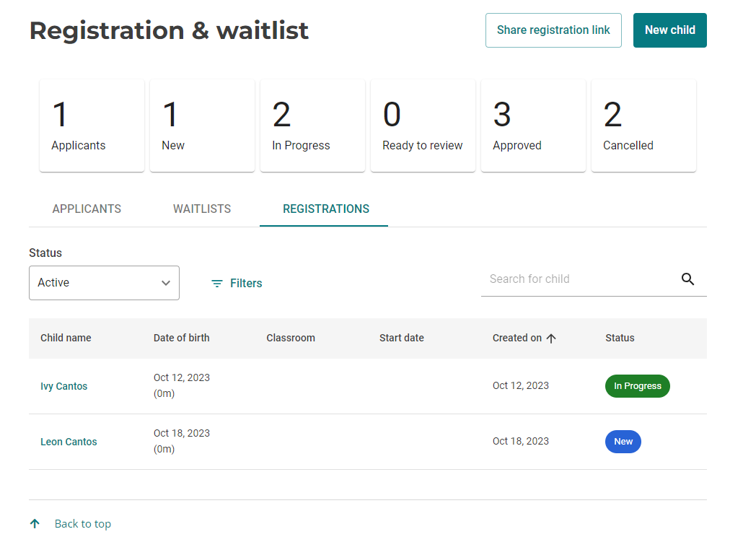This screenshot has height=555, width=756.
Task: Click the Share registration link button
Action: click(553, 30)
